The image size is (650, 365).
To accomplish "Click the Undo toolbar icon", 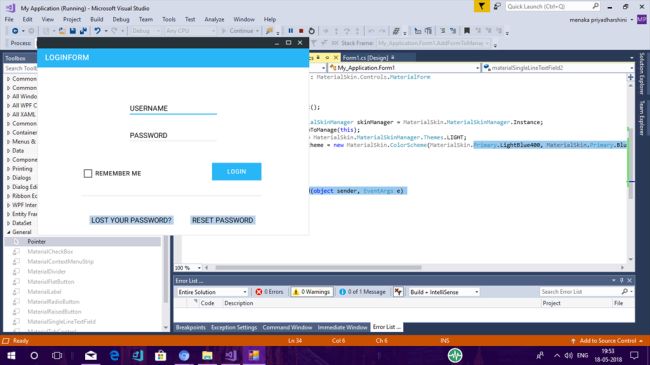I will 97,31.
